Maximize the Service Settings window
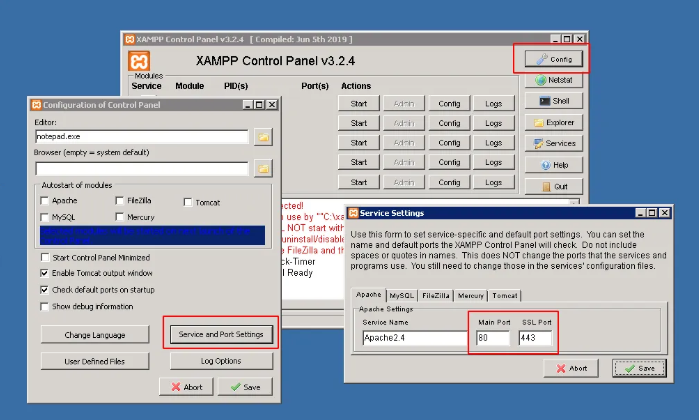The width and height of the screenshot is (699, 420). point(652,213)
